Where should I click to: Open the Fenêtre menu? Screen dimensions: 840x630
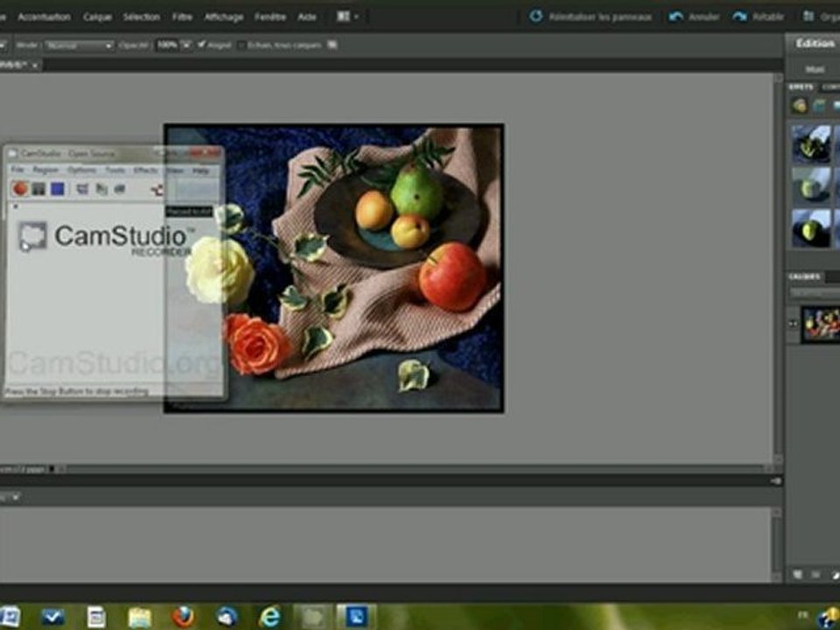tap(270, 17)
